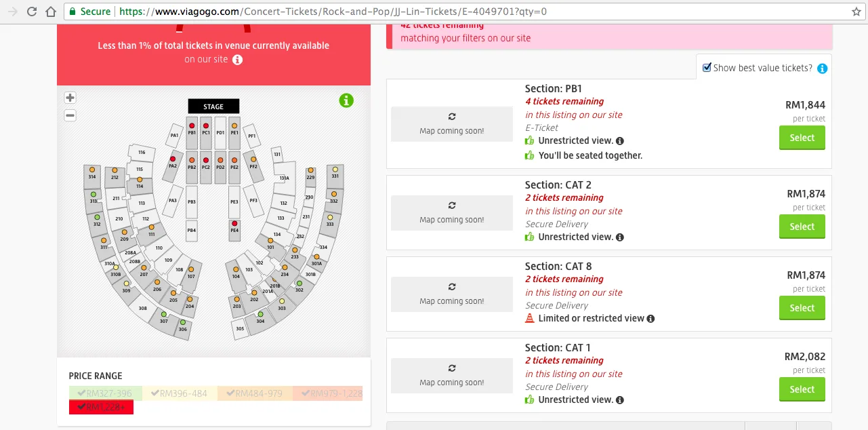Toggle the RM1,228+ price range filter
The height and width of the screenshot is (430, 868).
[101, 407]
